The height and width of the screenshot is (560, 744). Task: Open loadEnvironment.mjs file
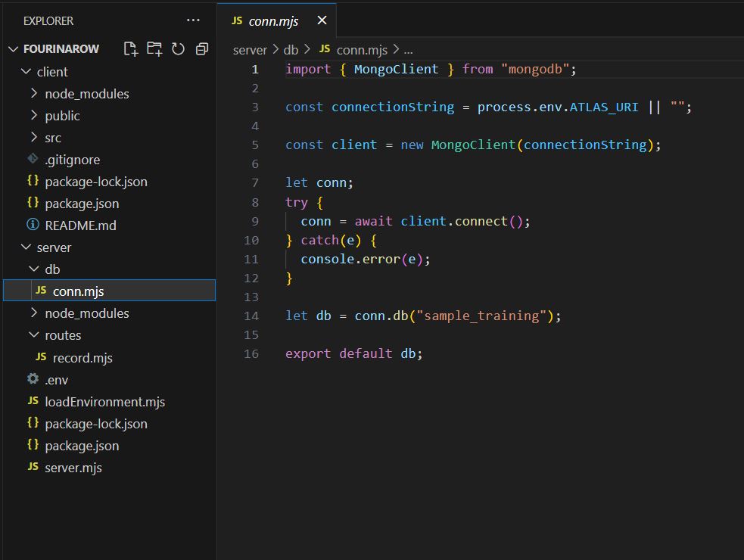tap(104, 402)
